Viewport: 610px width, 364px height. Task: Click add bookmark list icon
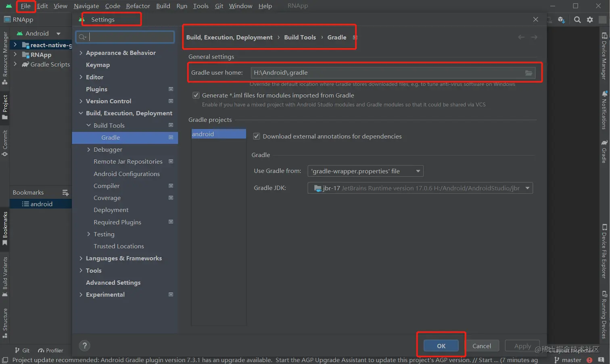65,193
